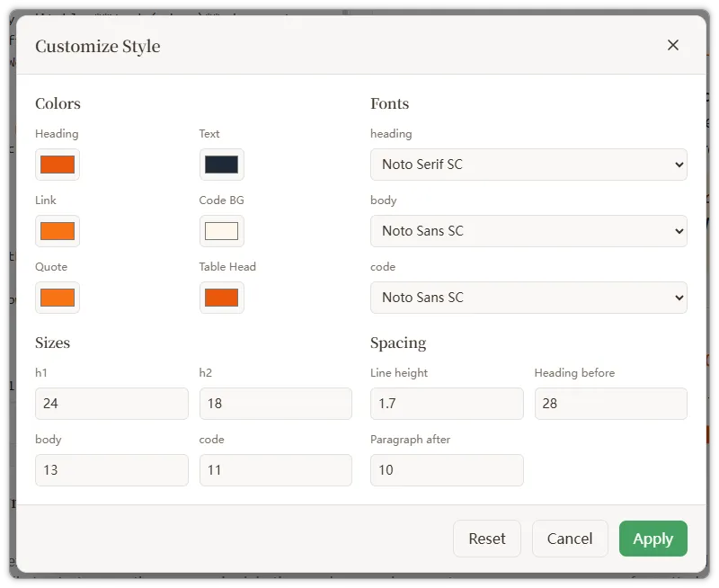Click the Paragraph after spacing field
Screen dimensions: 719x588
(447, 469)
